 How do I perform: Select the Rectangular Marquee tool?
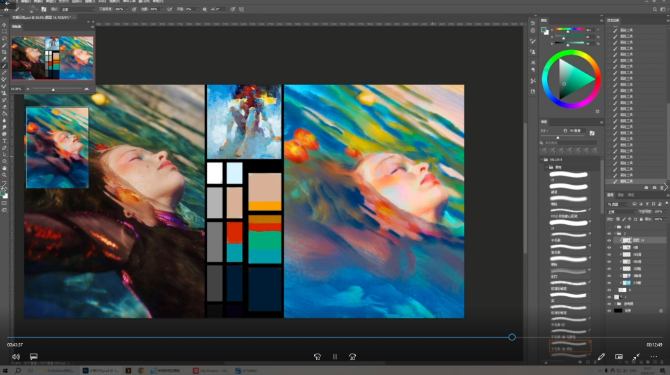pyautogui.click(x=4, y=32)
